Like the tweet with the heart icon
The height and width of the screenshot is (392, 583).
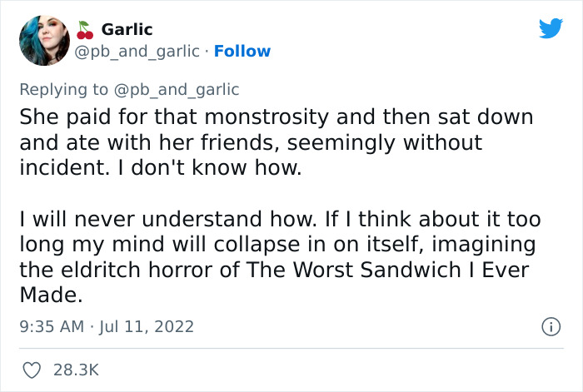pos(30,367)
